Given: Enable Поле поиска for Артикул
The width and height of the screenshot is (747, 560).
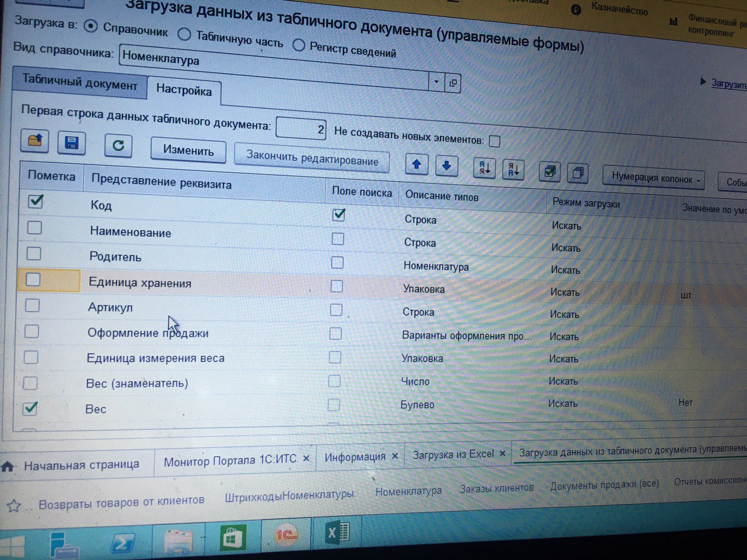Looking at the screenshot, I should tap(336, 310).
